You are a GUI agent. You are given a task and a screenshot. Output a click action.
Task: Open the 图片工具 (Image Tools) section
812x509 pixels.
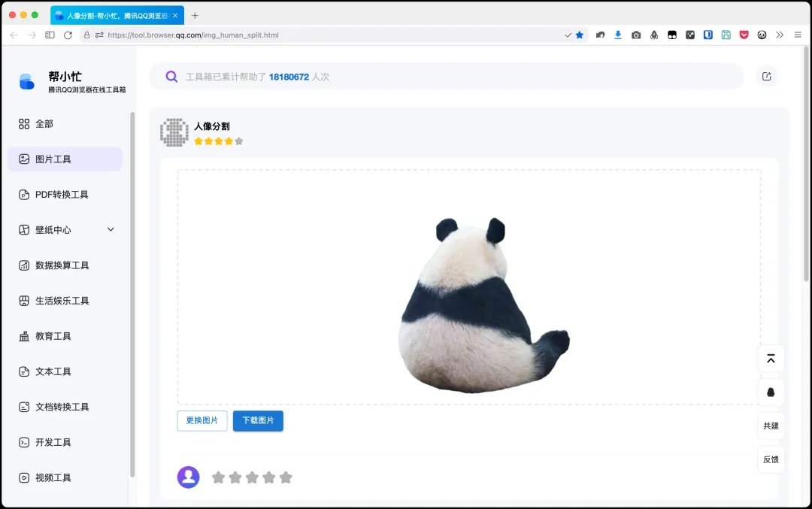coord(65,159)
